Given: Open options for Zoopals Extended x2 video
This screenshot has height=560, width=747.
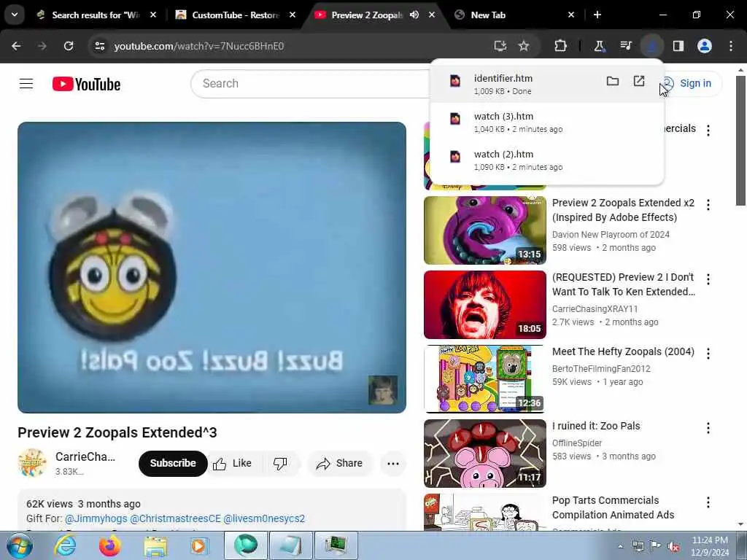Looking at the screenshot, I should [x=708, y=205].
